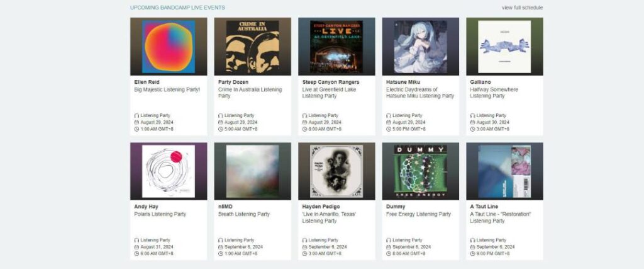Open the Hayden Pedigo album cover
The width and height of the screenshot is (644, 269).
(x=336, y=171)
